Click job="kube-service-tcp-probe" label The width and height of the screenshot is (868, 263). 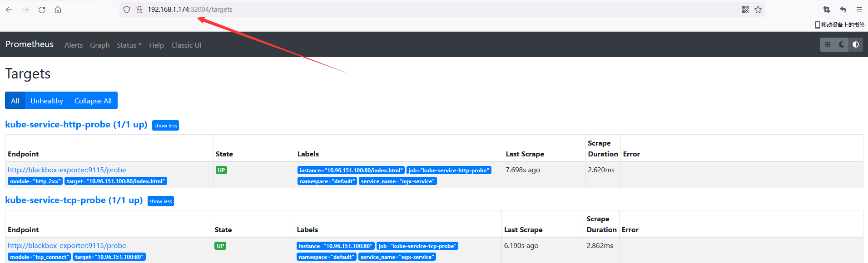point(417,246)
